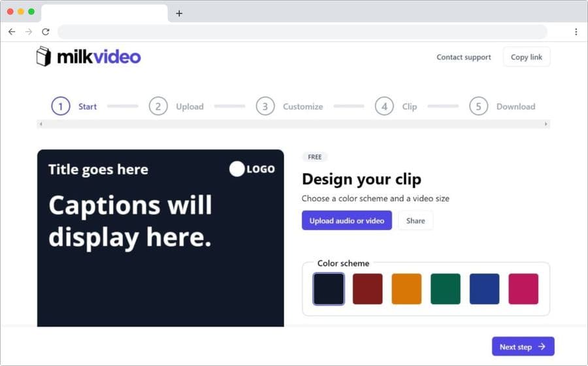Open the browser three-dot menu
Viewport: 588px width, 366px height.
(576, 31)
